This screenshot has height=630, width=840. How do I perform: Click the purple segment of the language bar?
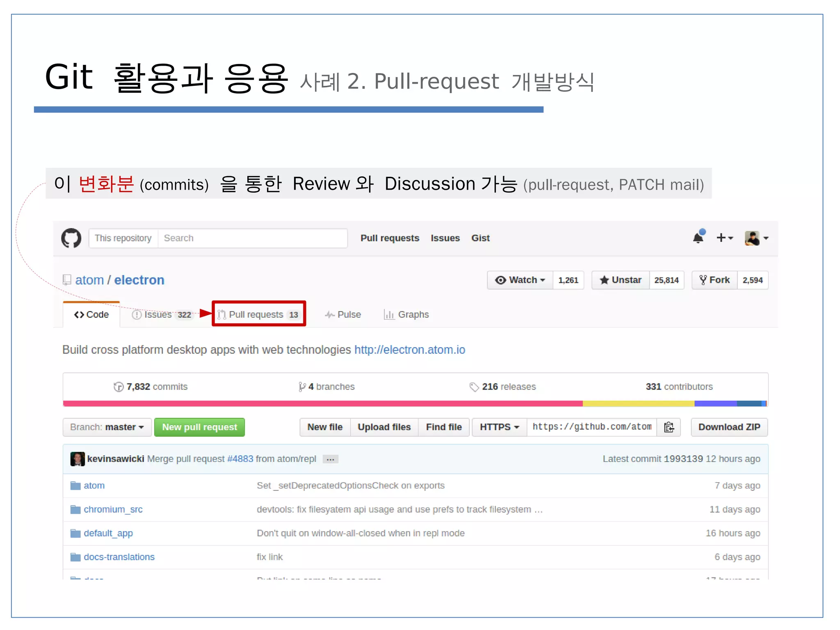click(x=716, y=403)
